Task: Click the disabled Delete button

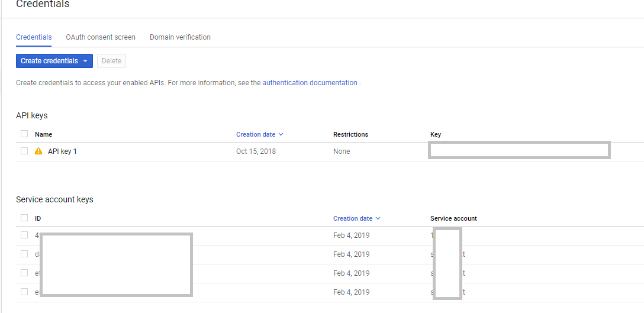Action: point(112,61)
